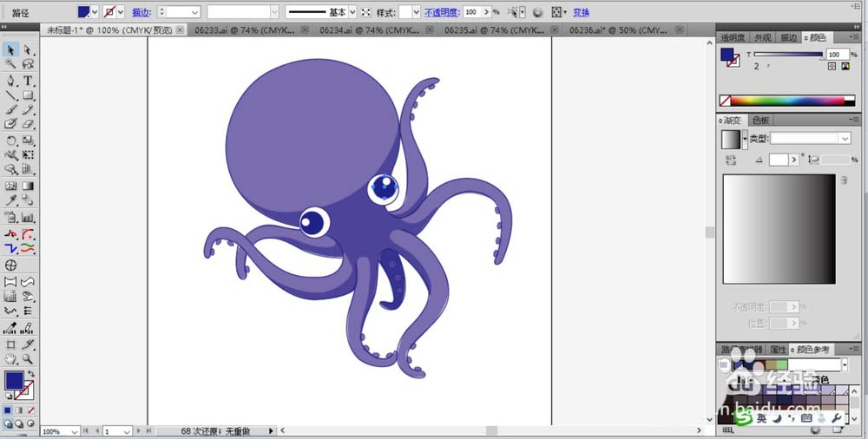The image size is (868, 439).
Task: Switch toolbox paint mode to Gradient
Action: (19, 410)
